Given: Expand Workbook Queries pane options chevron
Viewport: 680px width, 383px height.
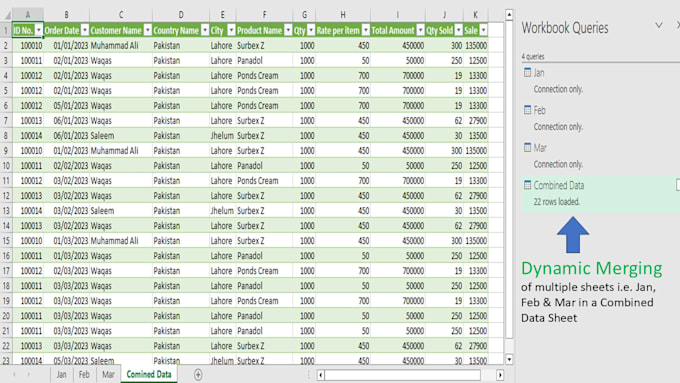Looking at the screenshot, I should click(659, 26).
